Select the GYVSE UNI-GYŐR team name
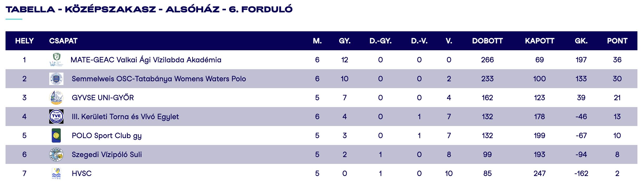The height and width of the screenshot is (191, 644). [103, 98]
